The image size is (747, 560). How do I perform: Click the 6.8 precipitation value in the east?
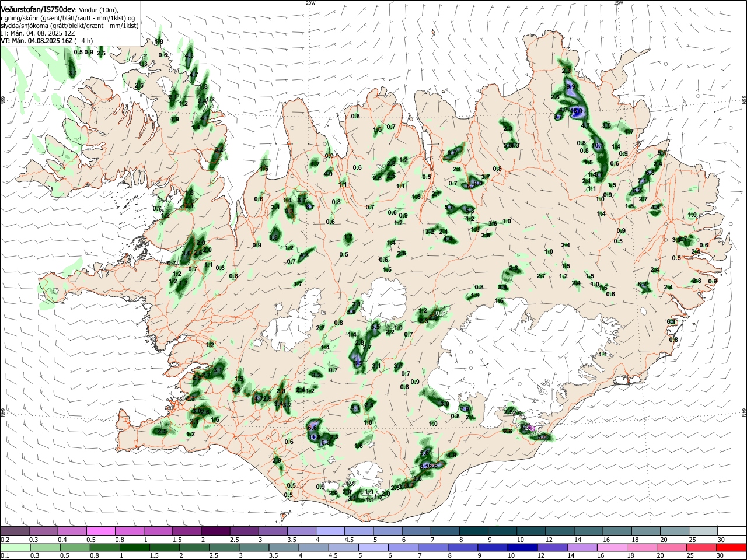650,173
